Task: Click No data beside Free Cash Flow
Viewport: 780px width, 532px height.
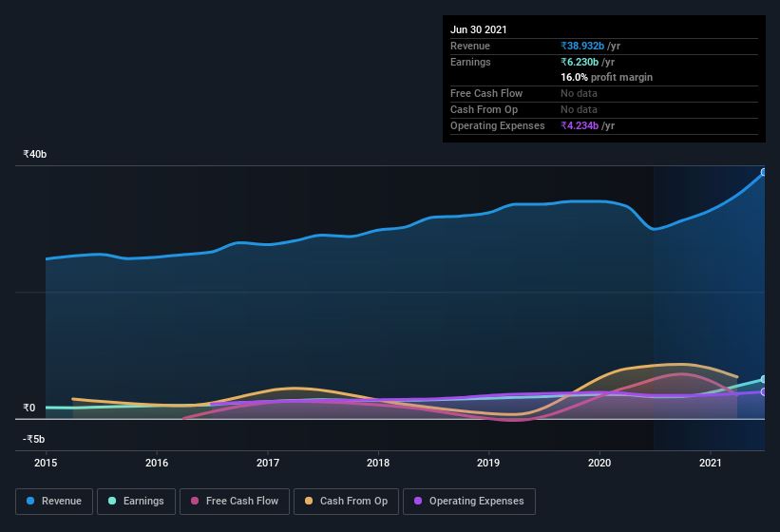Action: [x=579, y=93]
